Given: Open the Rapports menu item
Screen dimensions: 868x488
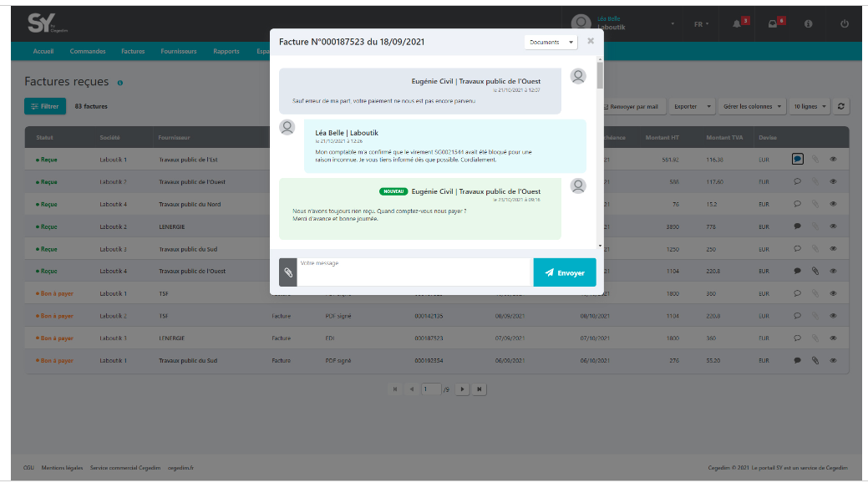Looking at the screenshot, I should click(226, 51).
